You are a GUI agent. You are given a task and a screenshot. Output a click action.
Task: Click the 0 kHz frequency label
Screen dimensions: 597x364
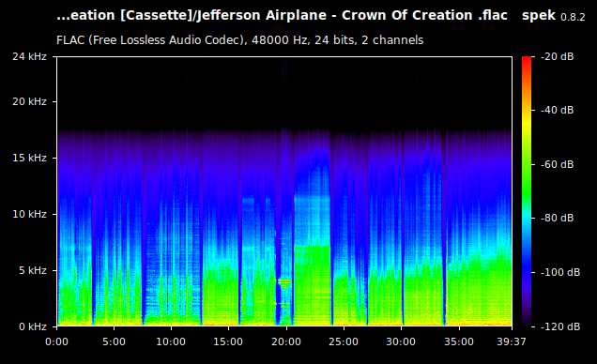tap(32, 326)
